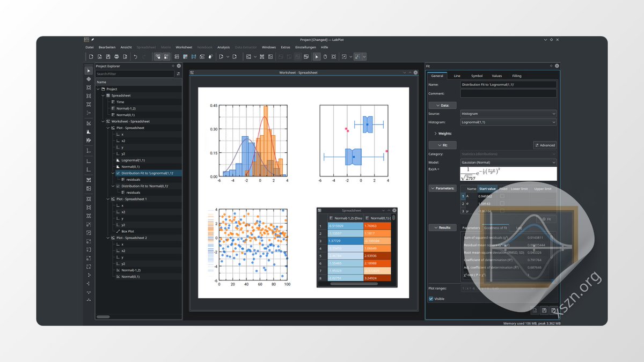Screen dimensions: 644x362
Task: Open the Model dropdown showing Gaussian (Normal)
Action: point(509,162)
